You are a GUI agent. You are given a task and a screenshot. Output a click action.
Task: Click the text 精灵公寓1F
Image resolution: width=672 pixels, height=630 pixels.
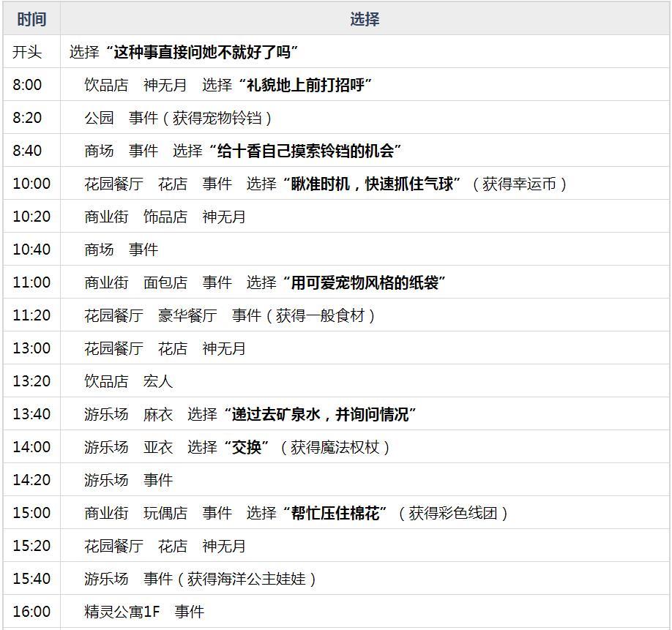(x=122, y=612)
